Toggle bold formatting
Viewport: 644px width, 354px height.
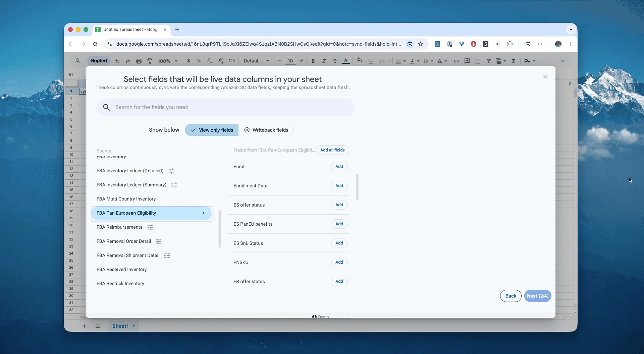tap(313, 61)
